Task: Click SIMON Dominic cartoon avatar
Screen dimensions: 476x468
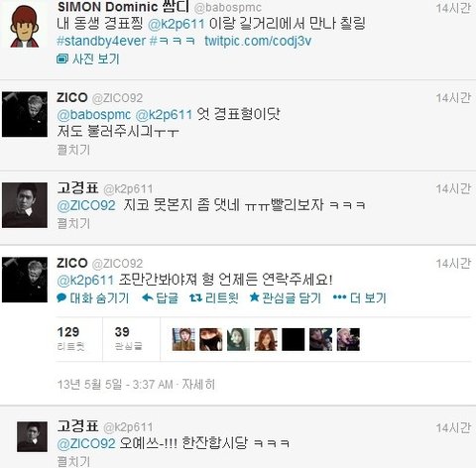Action: (24, 26)
